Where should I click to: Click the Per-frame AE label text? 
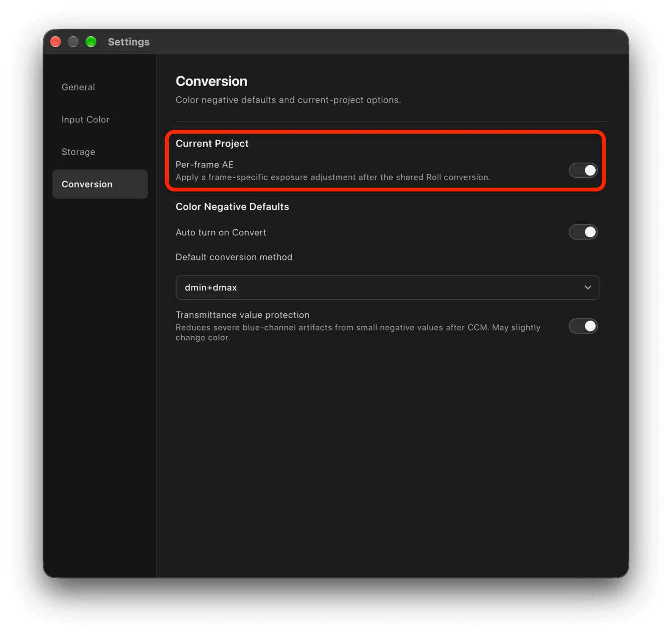(205, 165)
